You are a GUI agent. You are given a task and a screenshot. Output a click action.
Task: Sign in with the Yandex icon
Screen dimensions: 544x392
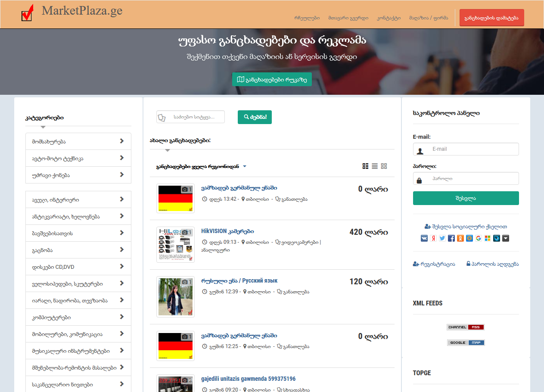click(x=433, y=238)
